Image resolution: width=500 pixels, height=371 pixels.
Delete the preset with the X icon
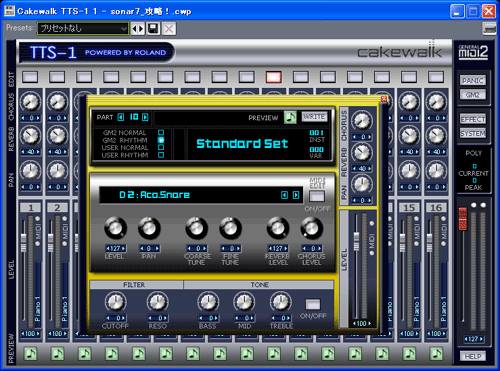(x=169, y=29)
